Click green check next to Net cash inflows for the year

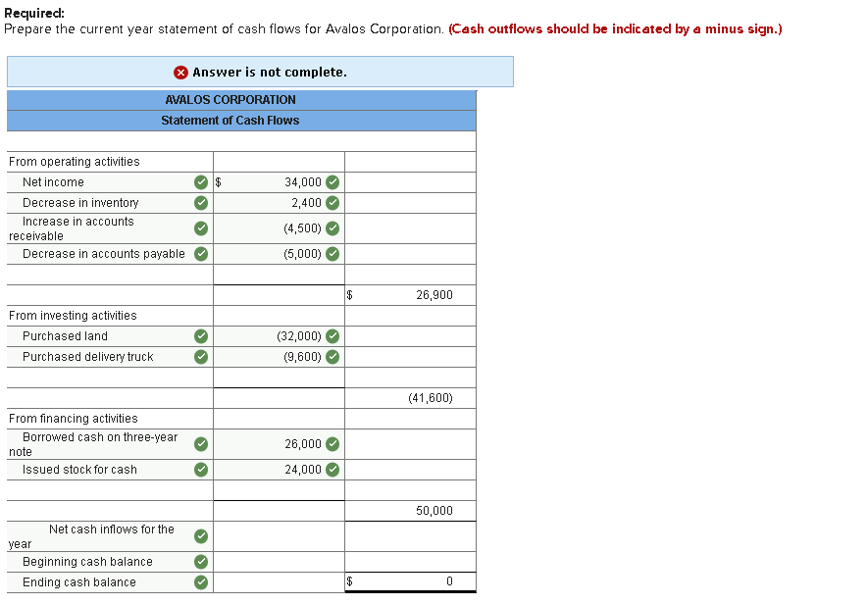(201, 535)
